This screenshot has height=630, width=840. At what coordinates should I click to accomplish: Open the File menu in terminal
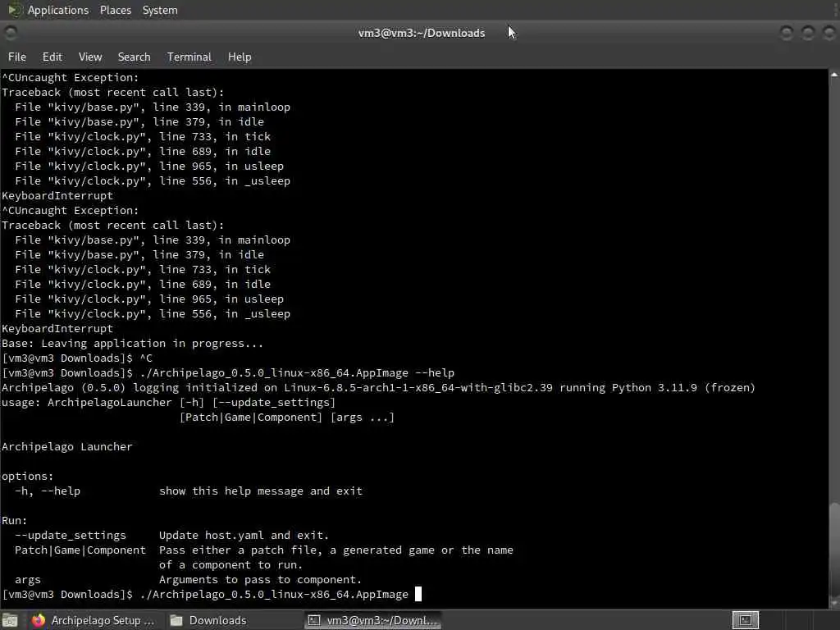pos(17,57)
